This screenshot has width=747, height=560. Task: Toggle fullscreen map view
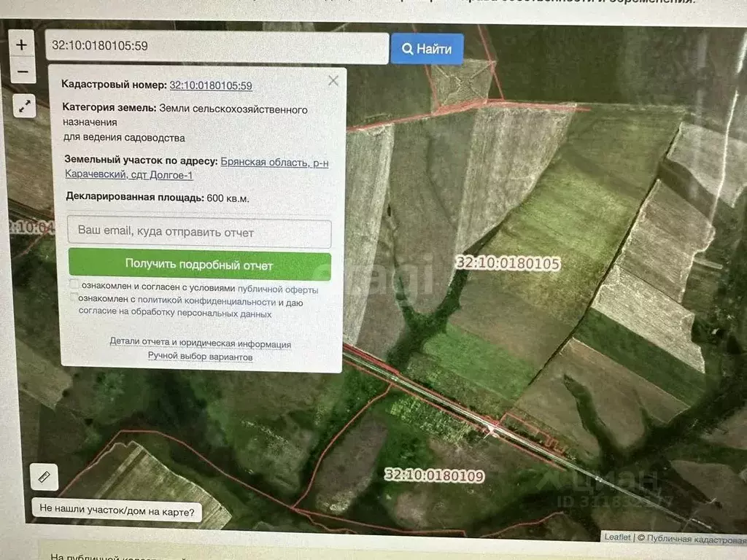(x=25, y=107)
